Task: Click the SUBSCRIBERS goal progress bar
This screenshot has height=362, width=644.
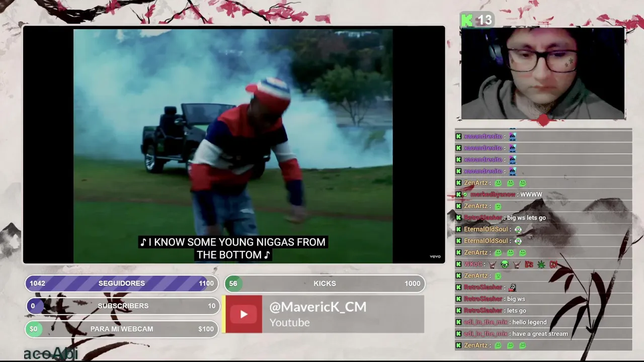Action: [x=123, y=306]
